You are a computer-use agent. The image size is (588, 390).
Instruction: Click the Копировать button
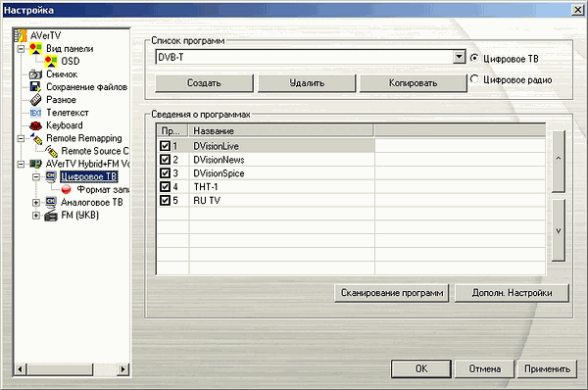[x=413, y=83]
